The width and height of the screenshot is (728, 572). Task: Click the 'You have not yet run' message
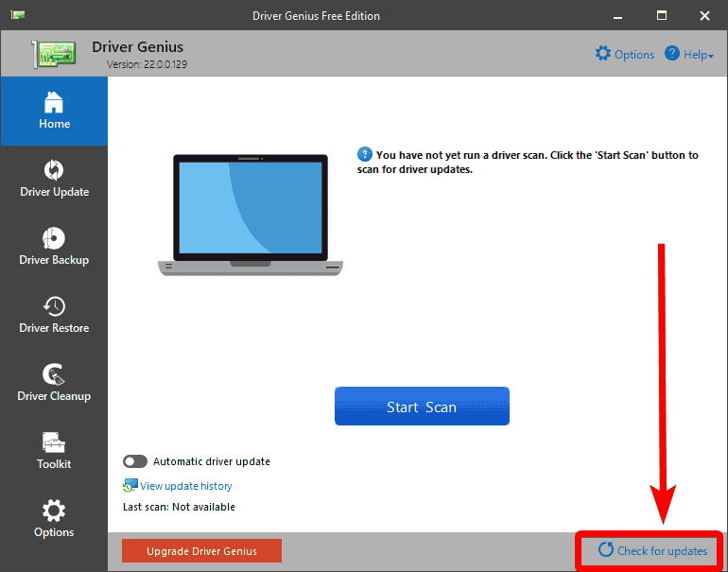(x=528, y=162)
